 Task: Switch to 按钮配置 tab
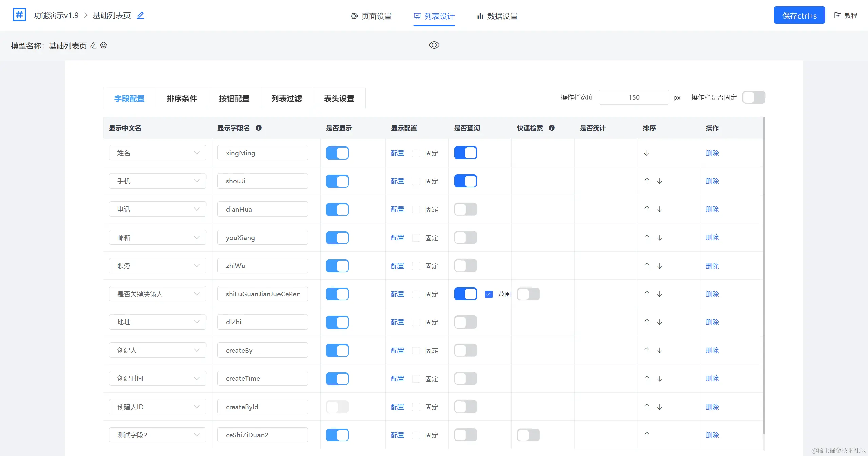point(234,98)
